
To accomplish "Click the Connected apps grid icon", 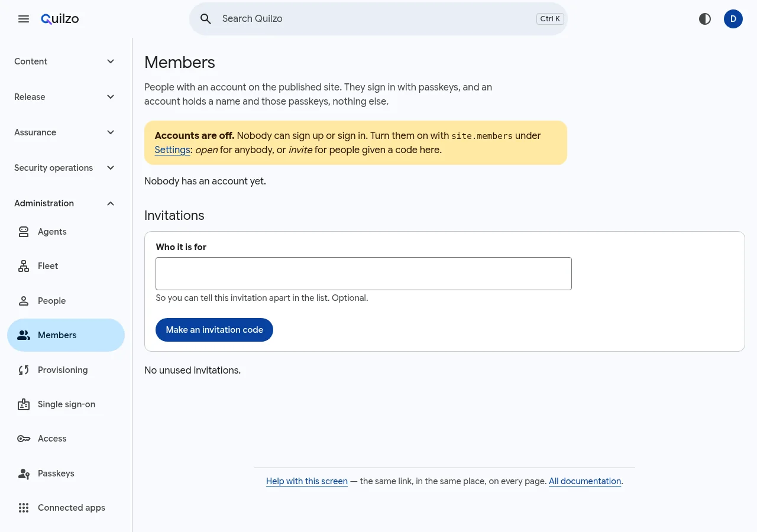I will (x=24, y=508).
